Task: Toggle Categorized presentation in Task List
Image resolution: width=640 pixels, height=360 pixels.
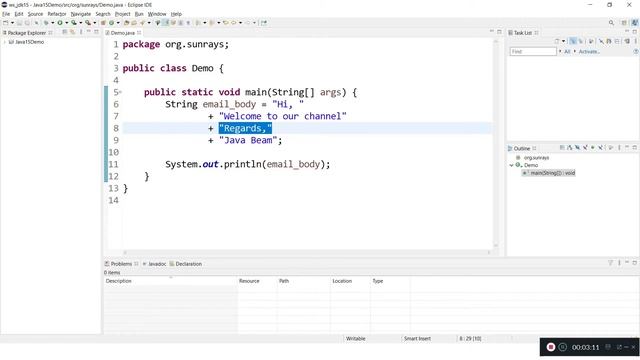Action: click(573, 41)
